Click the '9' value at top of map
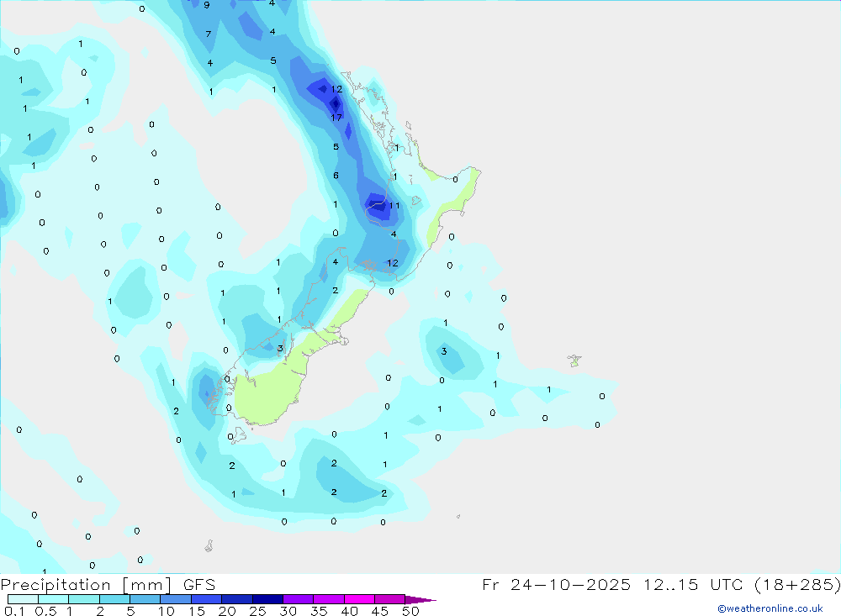The width and height of the screenshot is (841, 616). (207, 5)
